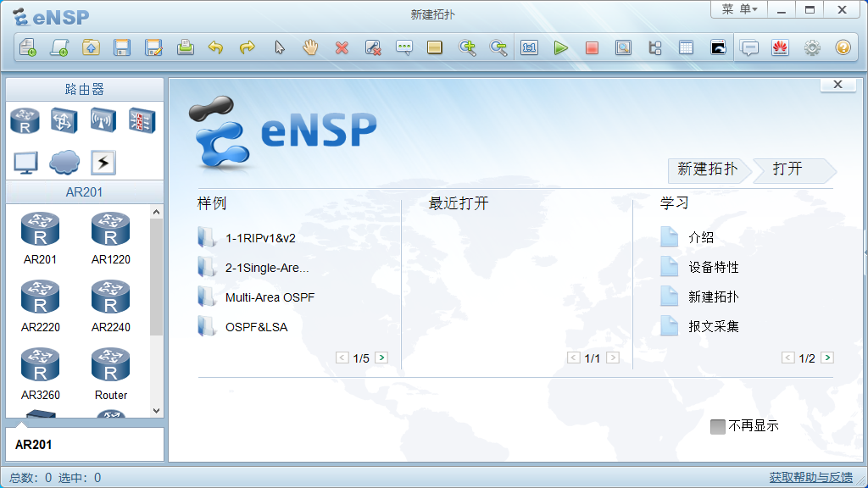Click the Huawei forum toolbar icon
Image resolution: width=868 pixels, height=488 pixels.
click(781, 47)
